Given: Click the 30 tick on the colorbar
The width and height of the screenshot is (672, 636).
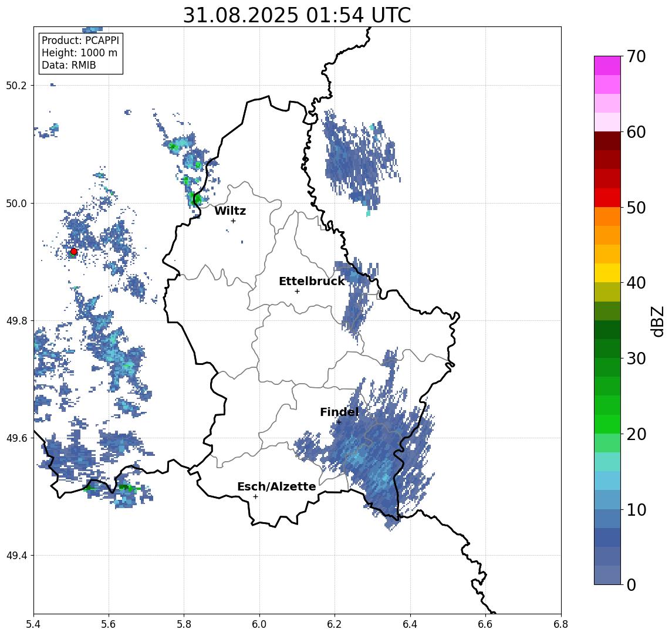Looking at the screenshot, I should [636, 358].
